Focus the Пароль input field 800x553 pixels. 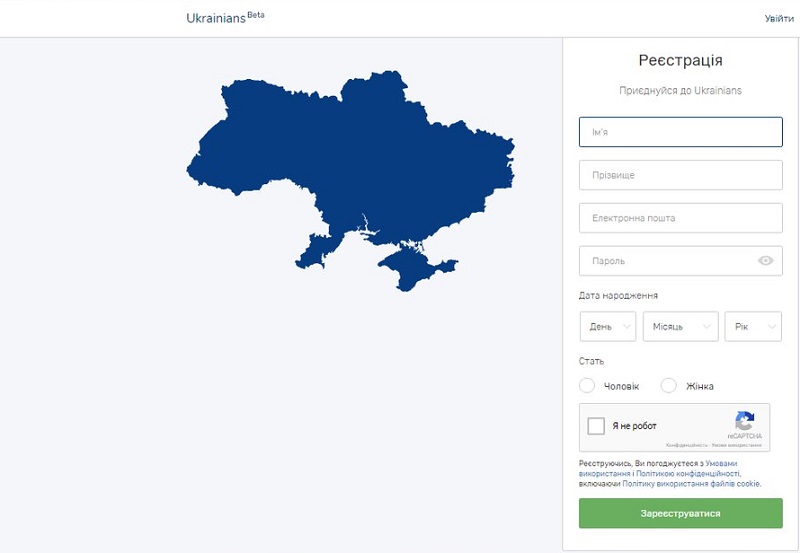tap(681, 261)
